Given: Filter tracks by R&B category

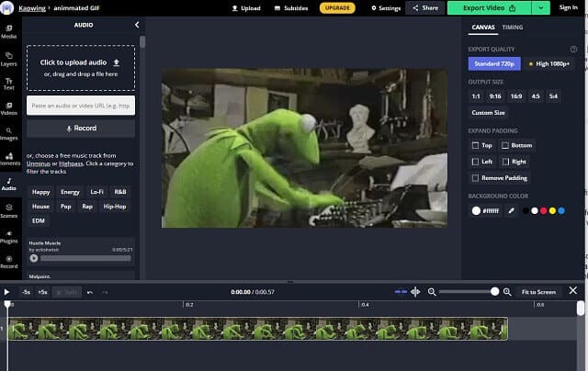Looking at the screenshot, I should [x=120, y=192].
